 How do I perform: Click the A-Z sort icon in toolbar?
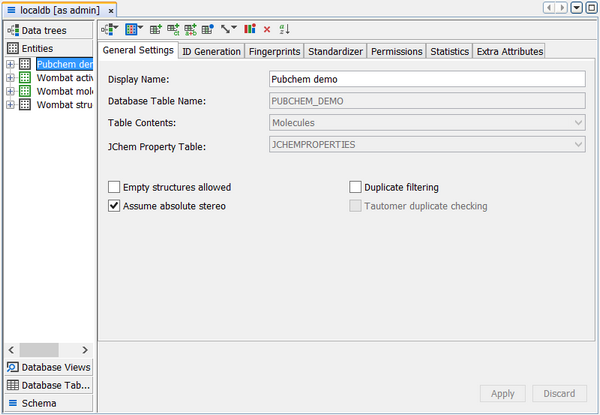tap(284, 29)
